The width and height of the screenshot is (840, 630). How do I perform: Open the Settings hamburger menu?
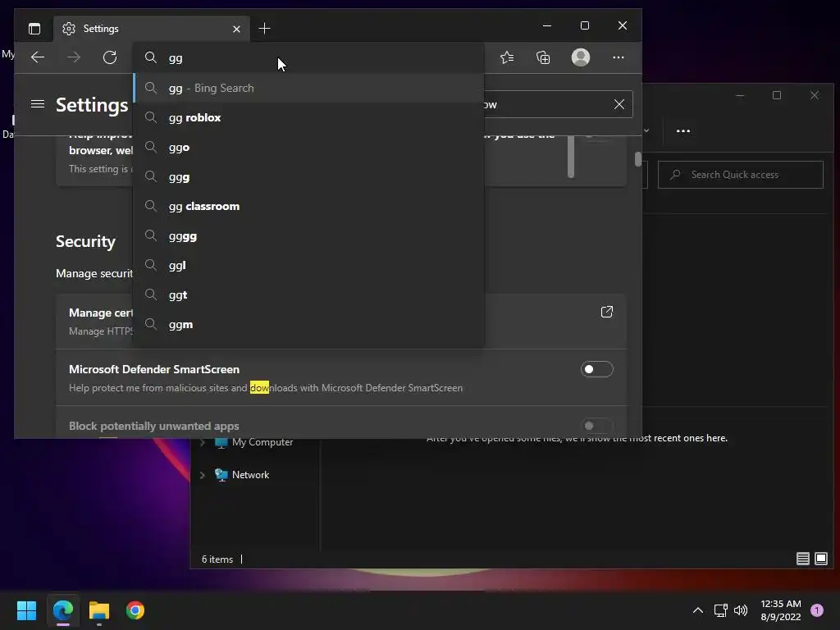click(38, 104)
